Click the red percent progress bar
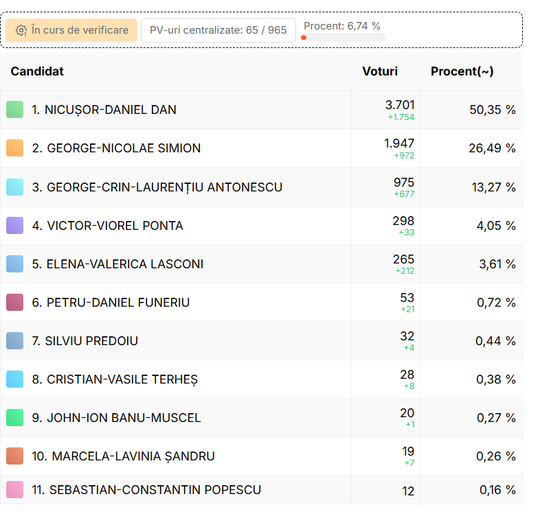 point(343,38)
